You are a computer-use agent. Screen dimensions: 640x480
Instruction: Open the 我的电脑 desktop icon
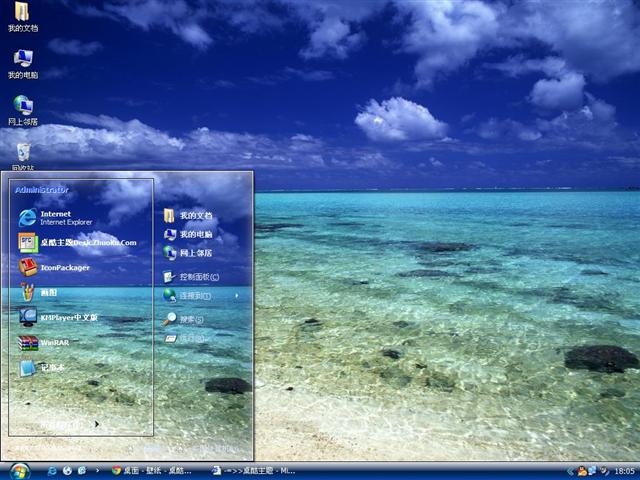point(23,63)
